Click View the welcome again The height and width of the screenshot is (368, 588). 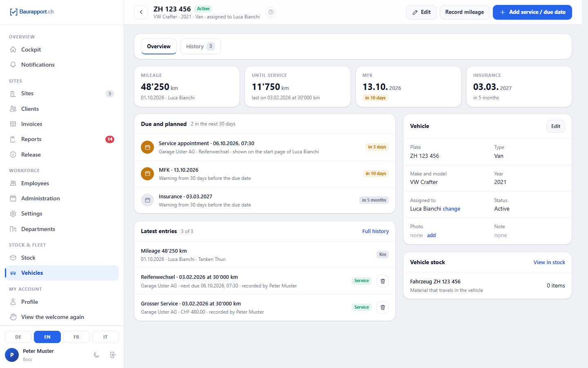(62, 317)
